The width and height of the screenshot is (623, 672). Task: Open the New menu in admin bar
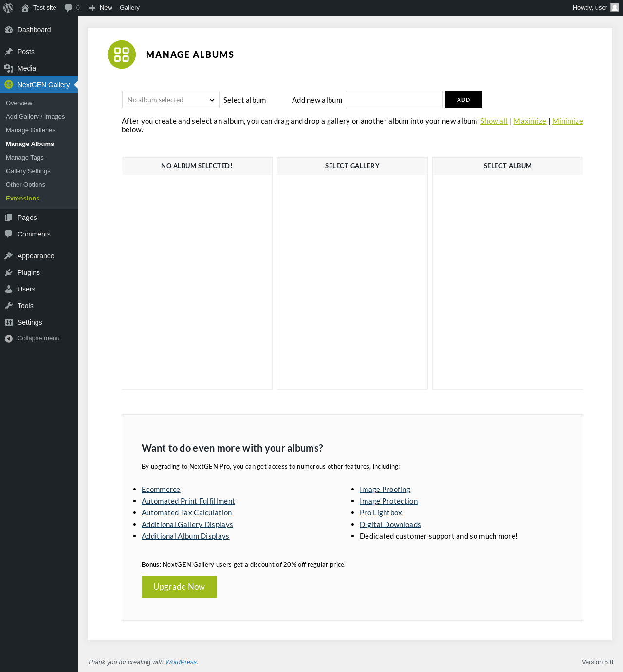[x=101, y=8]
